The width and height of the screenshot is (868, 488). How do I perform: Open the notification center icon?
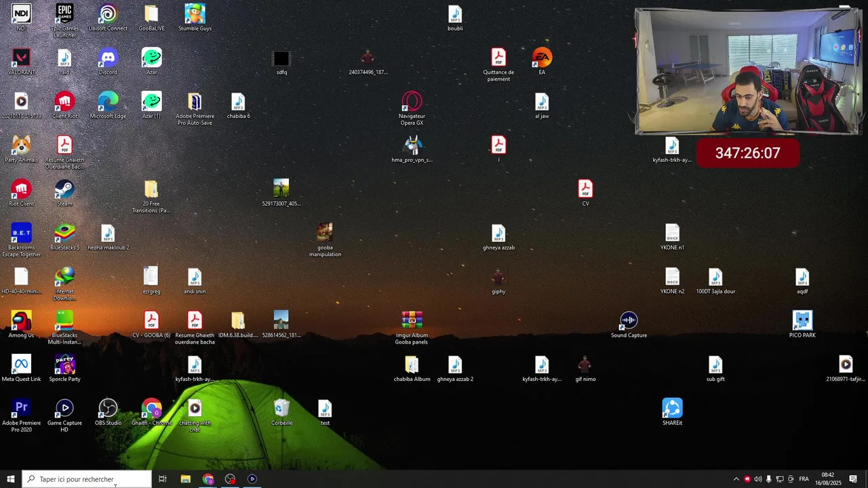pos(853,479)
